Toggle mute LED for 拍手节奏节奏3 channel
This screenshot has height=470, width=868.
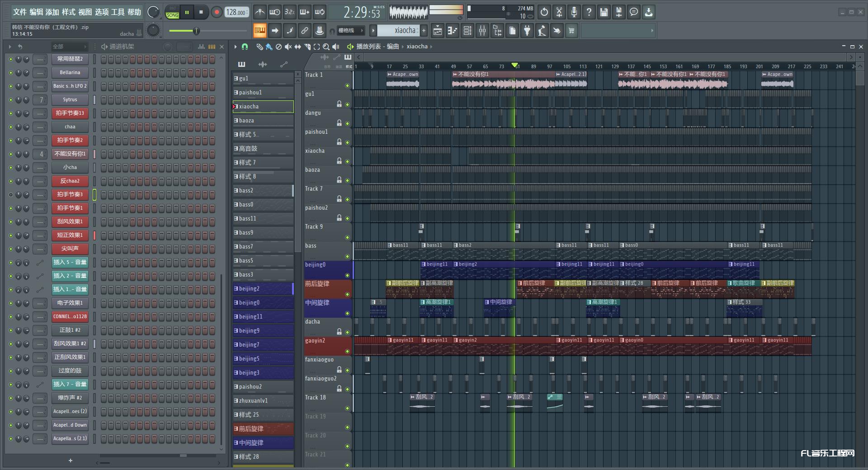coord(11,195)
